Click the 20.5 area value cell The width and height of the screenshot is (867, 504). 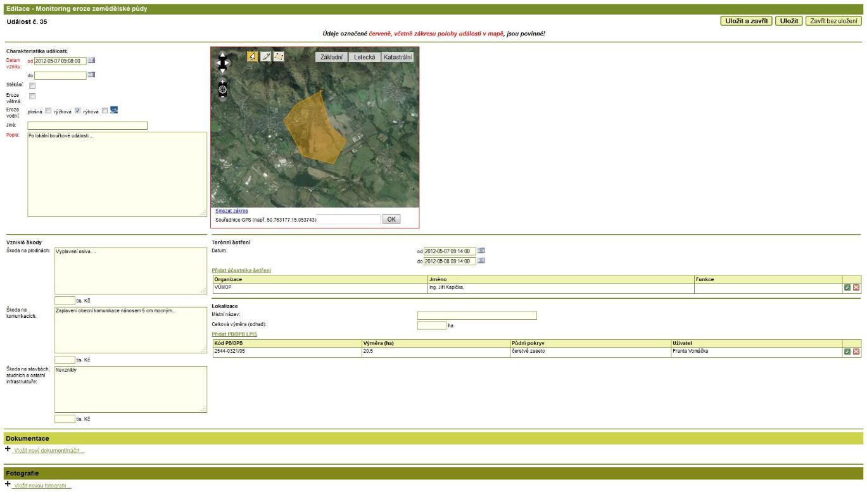click(x=436, y=351)
